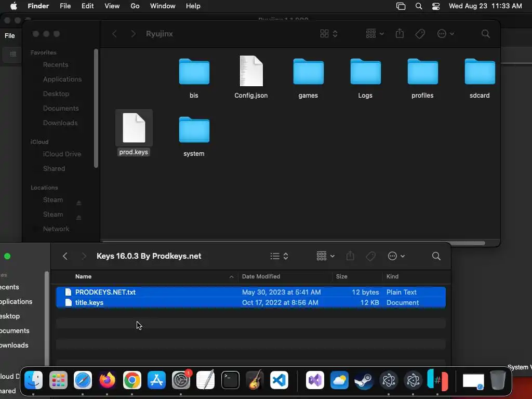
Task: Open the Finder menu
Action: (x=38, y=6)
